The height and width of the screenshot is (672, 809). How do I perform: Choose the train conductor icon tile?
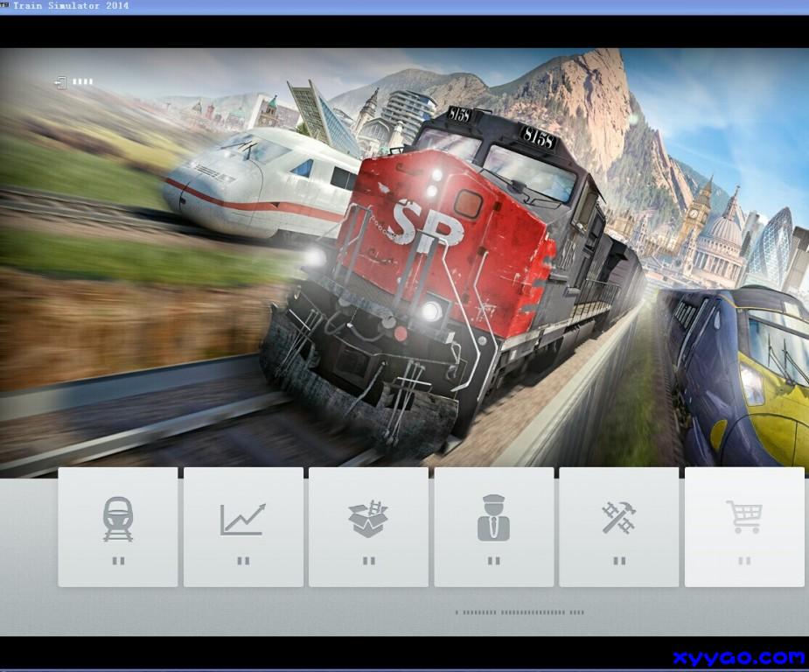[x=493, y=527]
